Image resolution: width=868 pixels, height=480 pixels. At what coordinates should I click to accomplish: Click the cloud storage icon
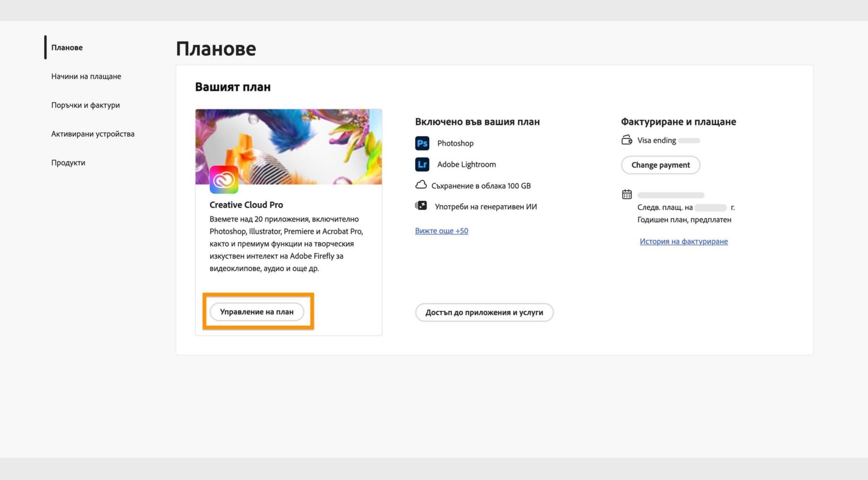point(422,185)
